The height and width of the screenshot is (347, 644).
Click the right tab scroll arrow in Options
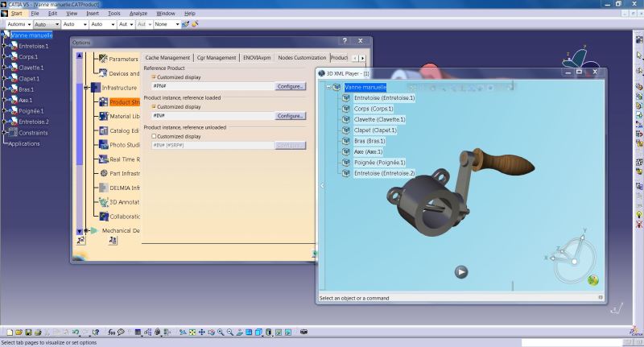362,58
